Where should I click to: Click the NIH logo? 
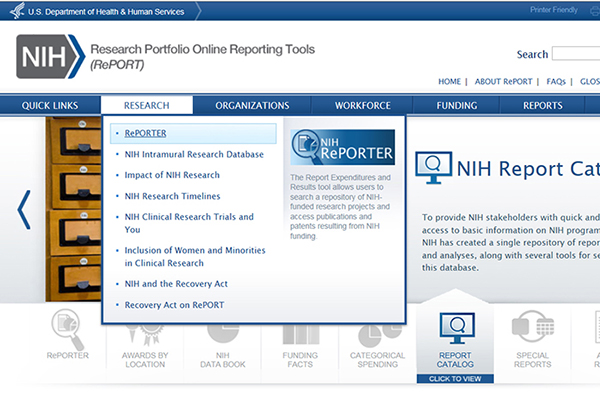coord(51,57)
